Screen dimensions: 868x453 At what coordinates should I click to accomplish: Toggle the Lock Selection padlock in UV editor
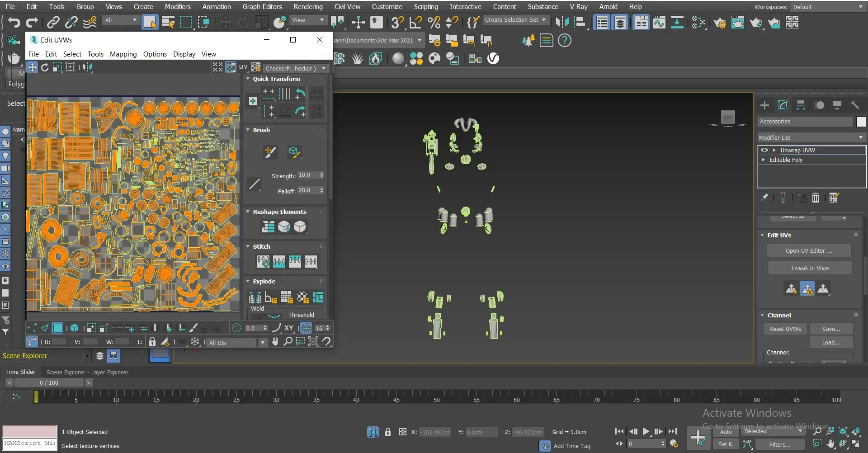pos(152,342)
